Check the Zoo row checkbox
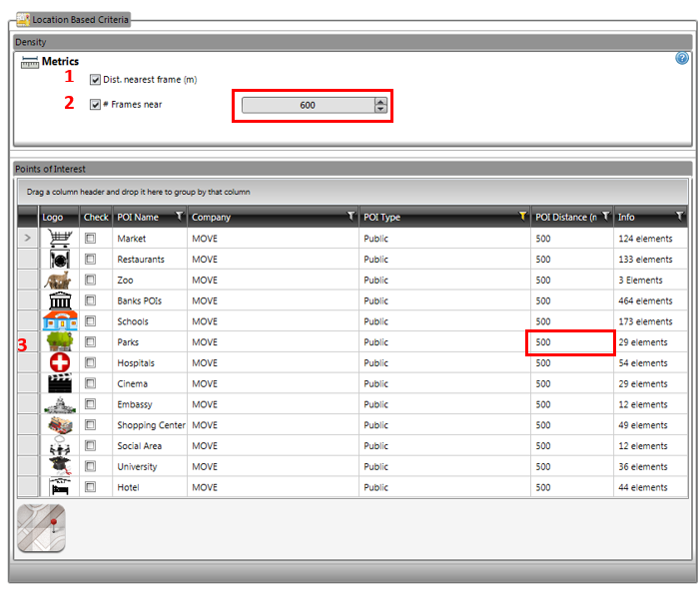 click(x=91, y=281)
